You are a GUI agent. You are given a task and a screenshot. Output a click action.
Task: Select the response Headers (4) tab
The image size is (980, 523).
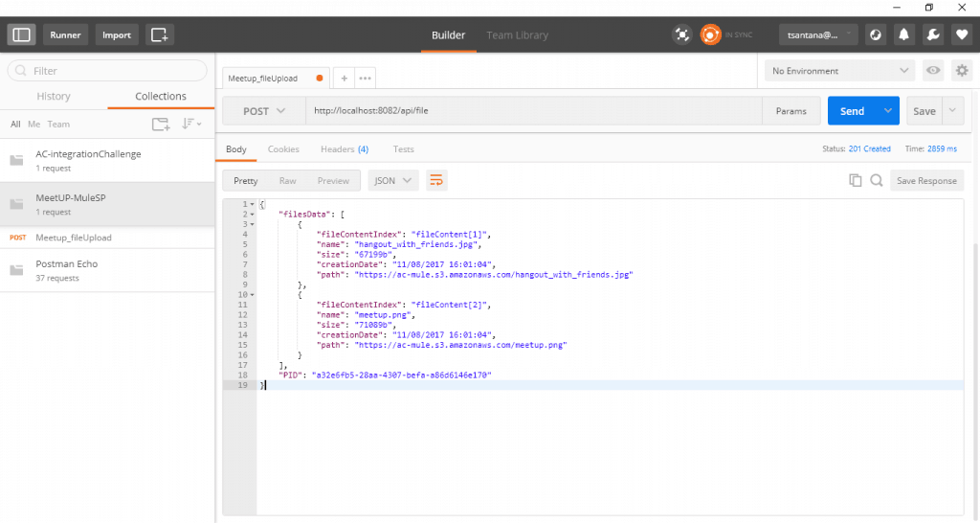click(x=345, y=148)
